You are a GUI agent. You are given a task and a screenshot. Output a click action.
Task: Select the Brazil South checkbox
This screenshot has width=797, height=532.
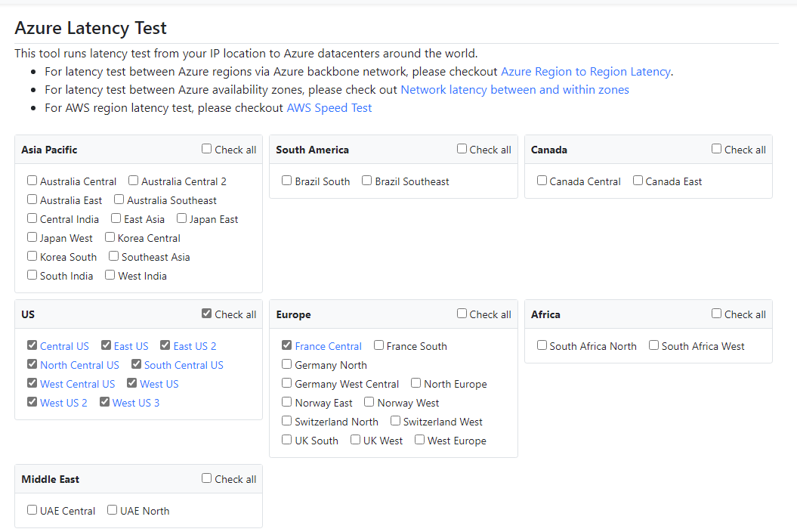287,181
